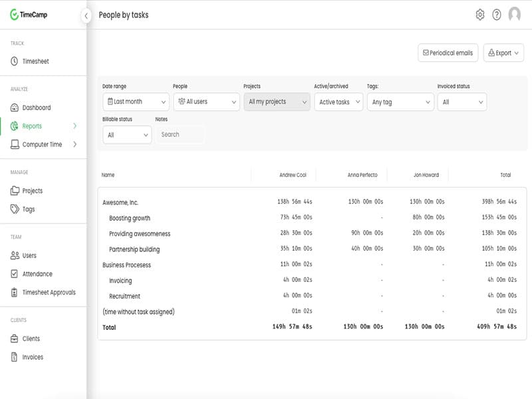This screenshot has height=399, width=532.
Task: Open Timesheet Approvals in sidebar
Action: point(49,293)
